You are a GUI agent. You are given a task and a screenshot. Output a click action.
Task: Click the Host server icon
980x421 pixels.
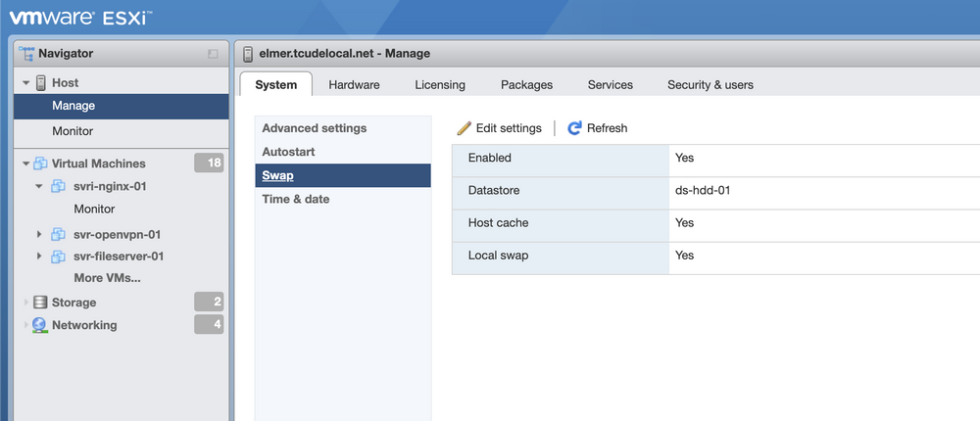(41, 82)
